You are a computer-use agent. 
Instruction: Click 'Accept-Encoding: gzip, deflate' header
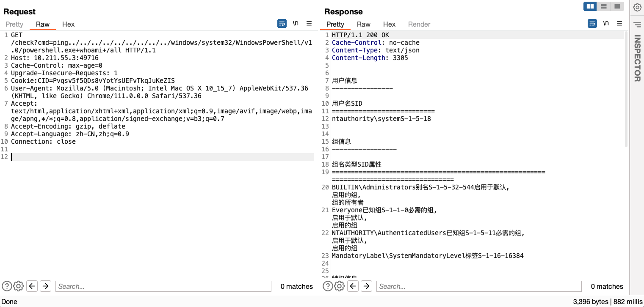[68, 126]
